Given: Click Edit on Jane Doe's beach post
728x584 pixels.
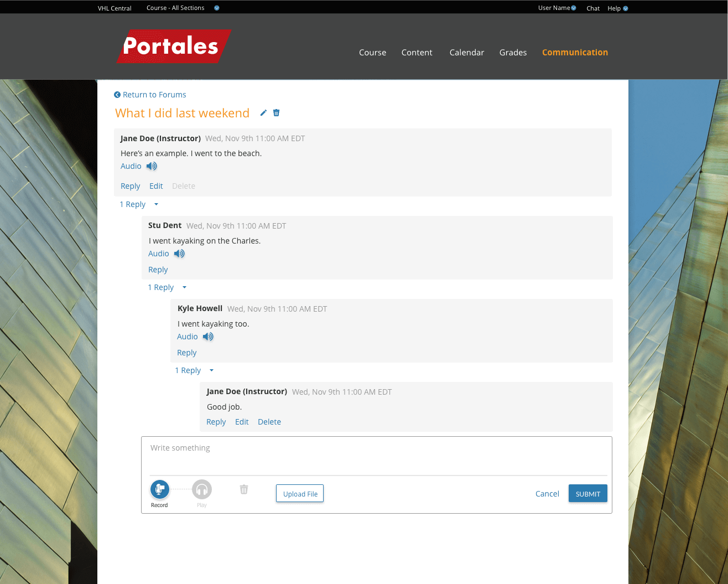Looking at the screenshot, I should click(156, 186).
